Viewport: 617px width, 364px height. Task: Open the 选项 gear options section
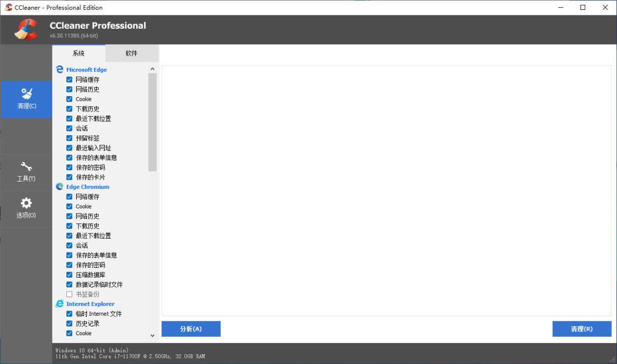click(26, 209)
